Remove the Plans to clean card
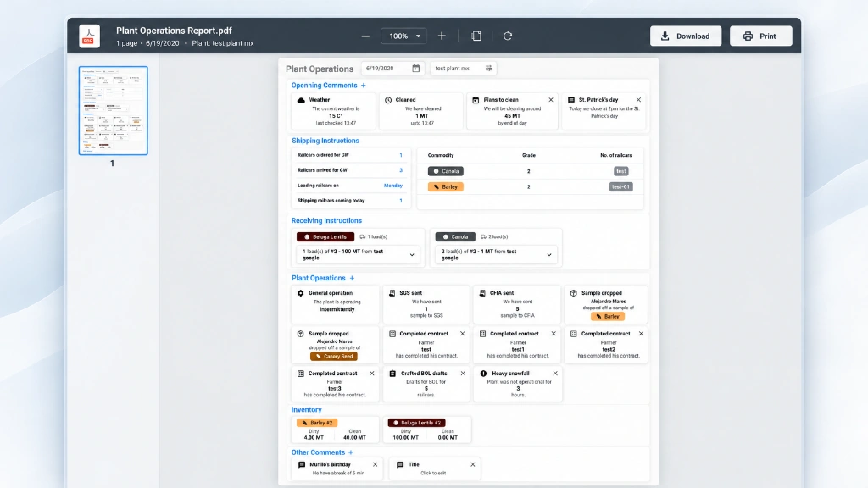Screen dimensions: 868x488 551,100
